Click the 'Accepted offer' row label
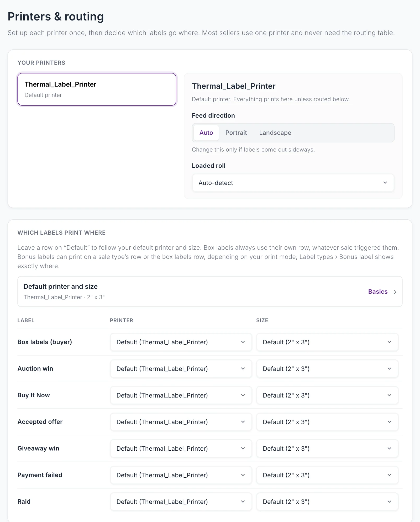The image size is (420, 522). pyautogui.click(x=40, y=422)
